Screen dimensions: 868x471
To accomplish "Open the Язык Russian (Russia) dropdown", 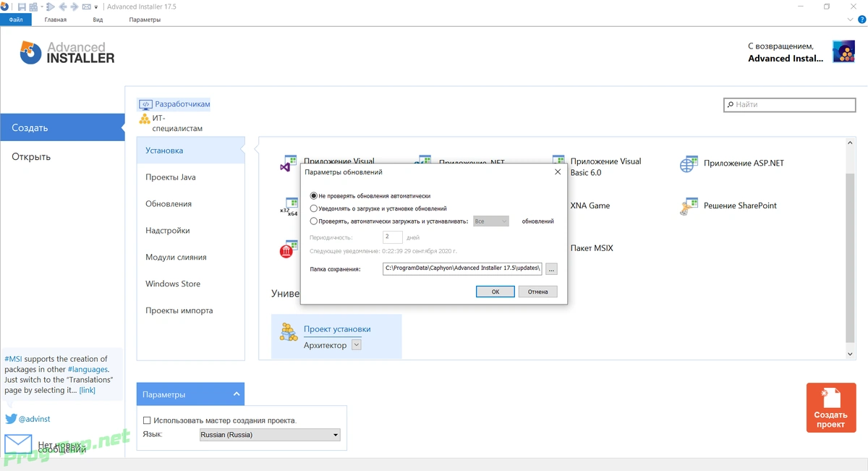I will coord(269,435).
